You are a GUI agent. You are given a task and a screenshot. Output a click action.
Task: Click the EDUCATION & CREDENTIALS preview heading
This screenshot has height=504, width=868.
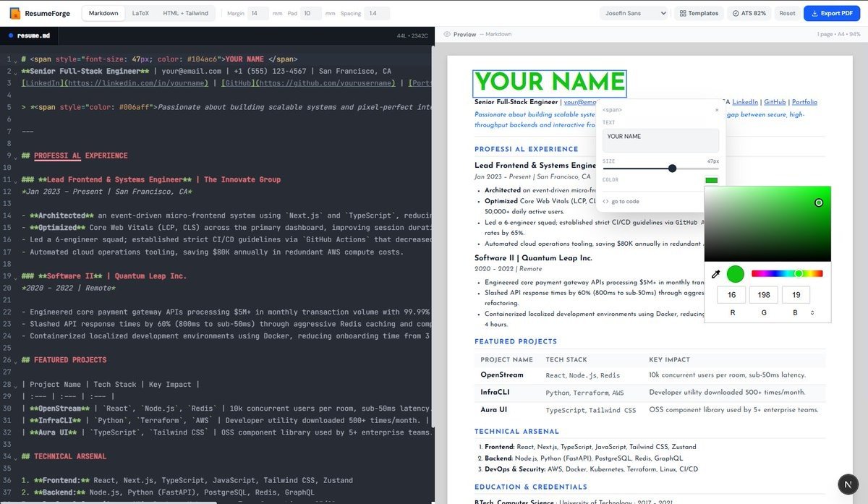pyautogui.click(x=531, y=487)
